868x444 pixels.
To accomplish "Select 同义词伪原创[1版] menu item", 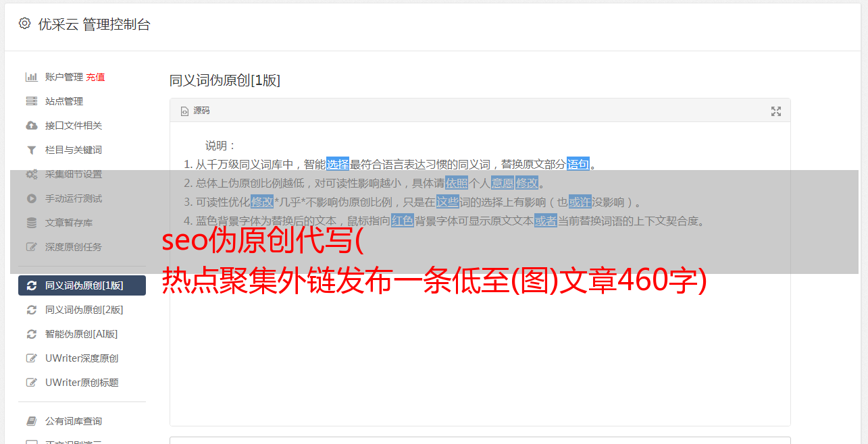I will coord(82,285).
